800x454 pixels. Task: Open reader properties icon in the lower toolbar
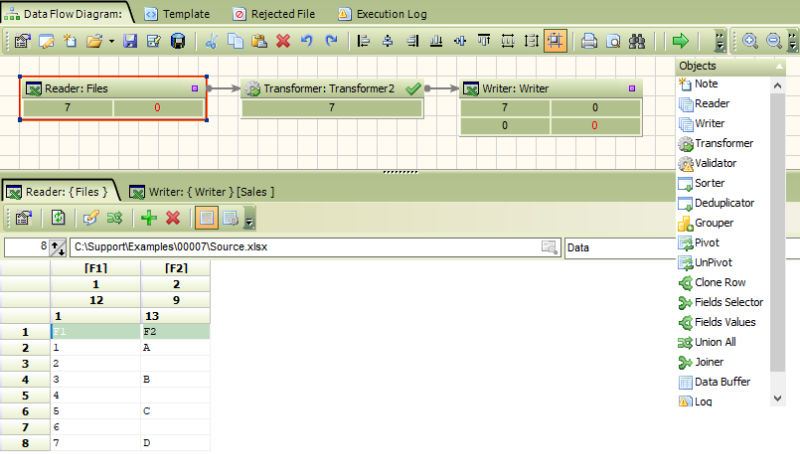pos(23,218)
